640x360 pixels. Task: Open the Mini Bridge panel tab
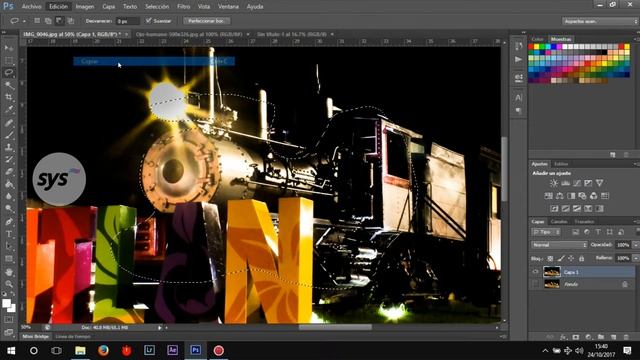point(36,337)
